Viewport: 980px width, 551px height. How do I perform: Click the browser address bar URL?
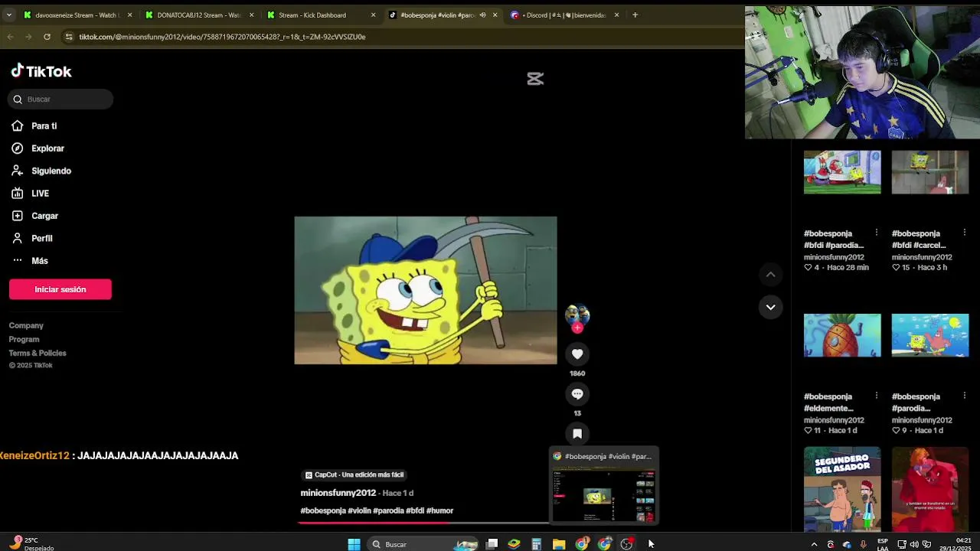222,37
